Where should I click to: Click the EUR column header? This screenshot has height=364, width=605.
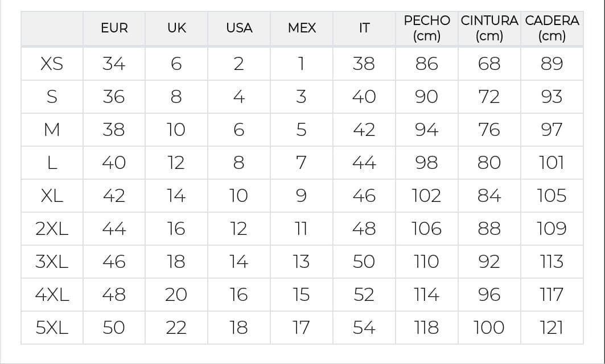pyautogui.click(x=114, y=28)
